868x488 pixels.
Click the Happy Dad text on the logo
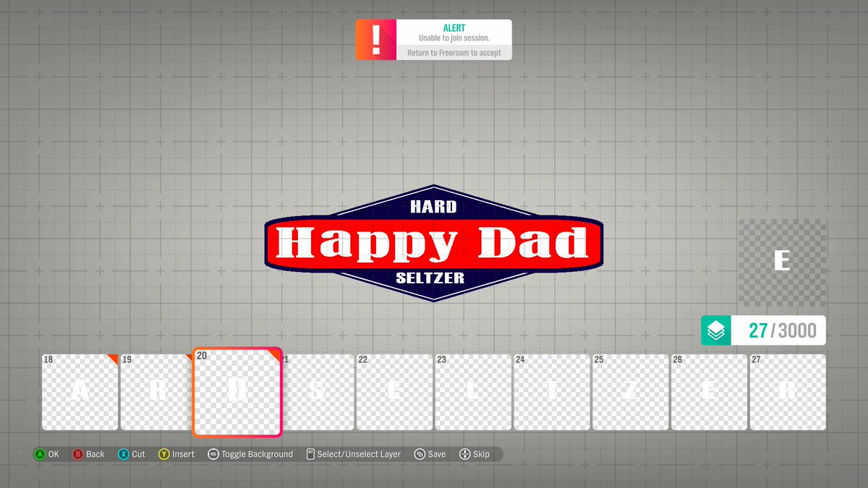(433, 242)
